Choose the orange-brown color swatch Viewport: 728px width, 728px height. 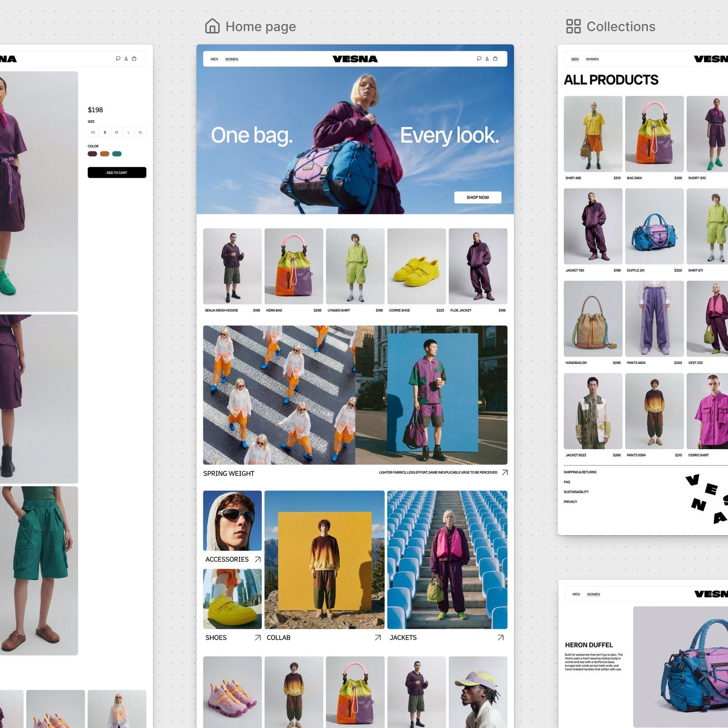tap(105, 154)
